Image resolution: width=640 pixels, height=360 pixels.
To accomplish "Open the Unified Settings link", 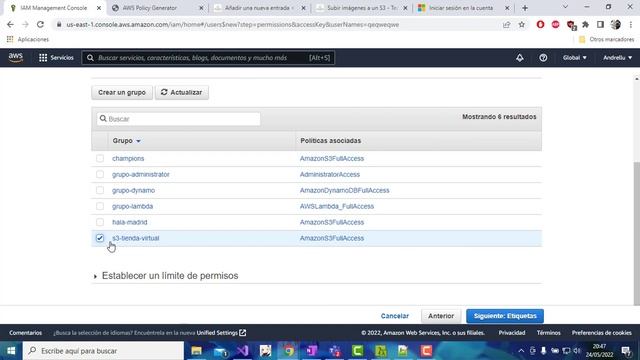I will [x=221, y=333].
